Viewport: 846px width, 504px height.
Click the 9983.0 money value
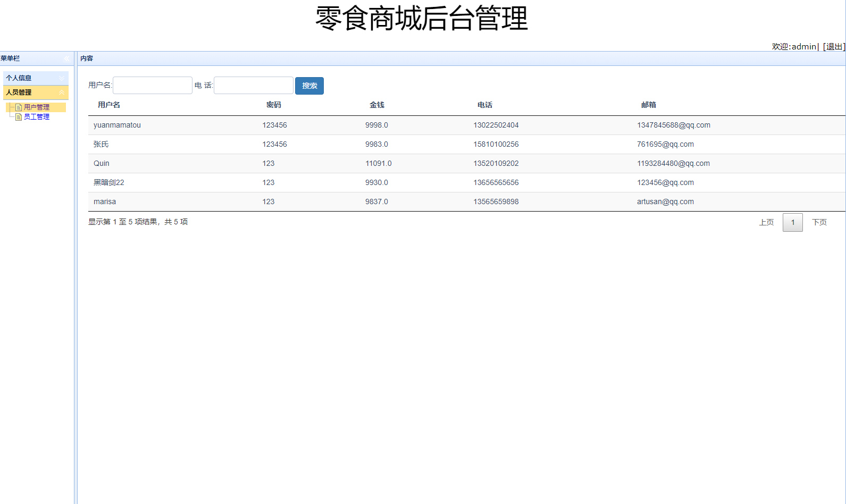click(x=376, y=145)
